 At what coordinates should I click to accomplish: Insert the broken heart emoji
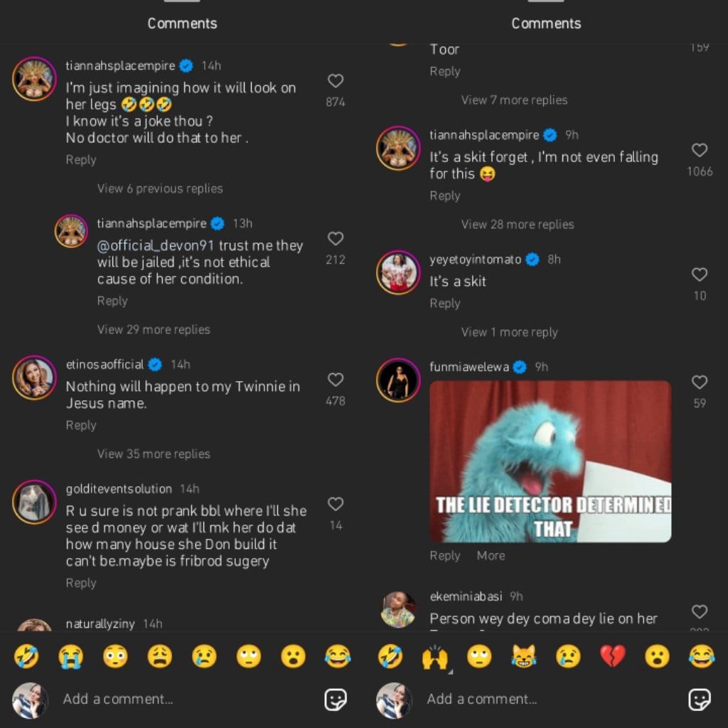pos(613,656)
